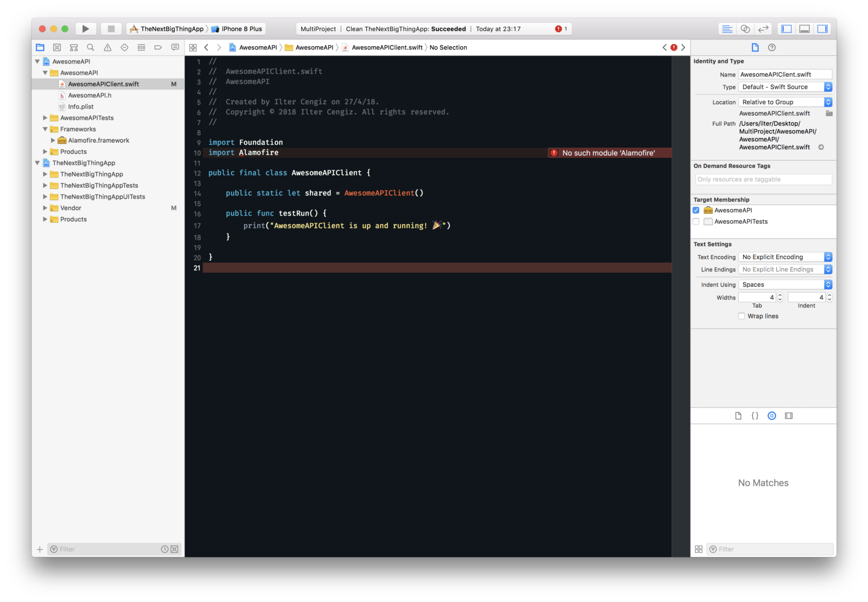The image size is (868, 602).
Task: Show the Project navigator
Action: click(x=40, y=47)
